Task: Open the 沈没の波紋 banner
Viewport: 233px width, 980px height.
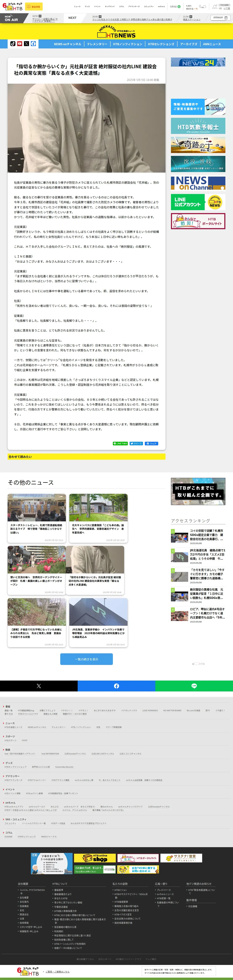Action: pos(198,164)
